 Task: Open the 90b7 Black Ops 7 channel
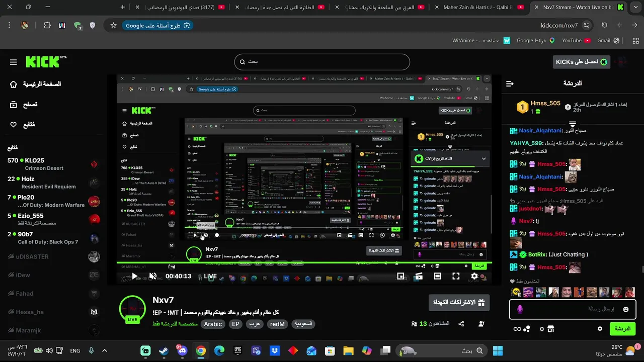(x=54, y=238)
